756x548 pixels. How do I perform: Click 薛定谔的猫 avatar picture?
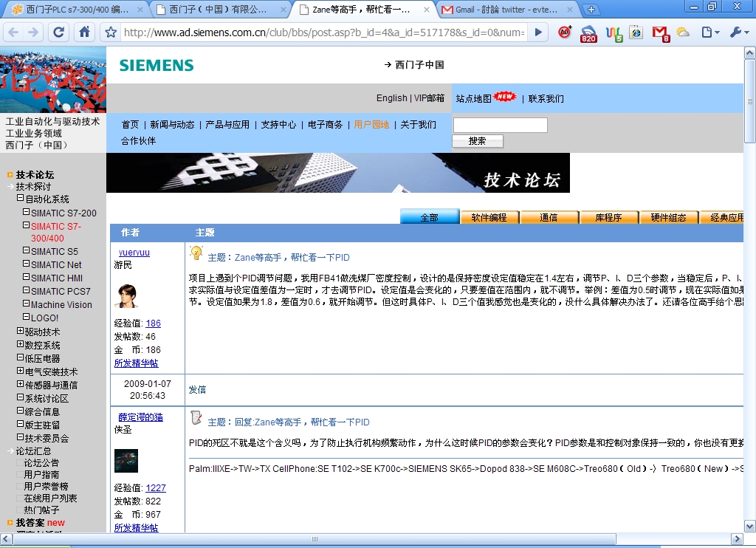(x=126, y=461)
